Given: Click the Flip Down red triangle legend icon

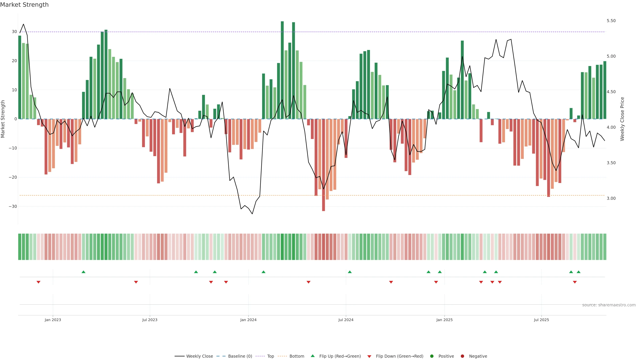Looking at the screenshot, I should [x=369, y=356].
